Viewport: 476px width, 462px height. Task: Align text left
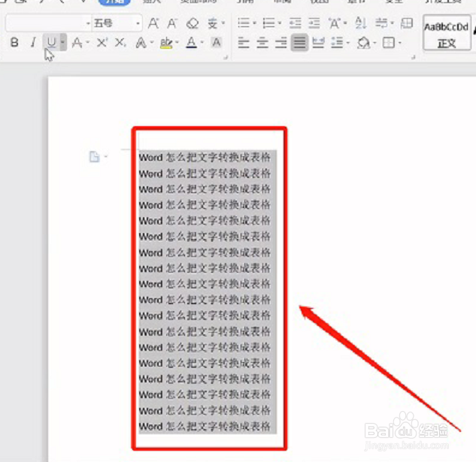[244, 43]
